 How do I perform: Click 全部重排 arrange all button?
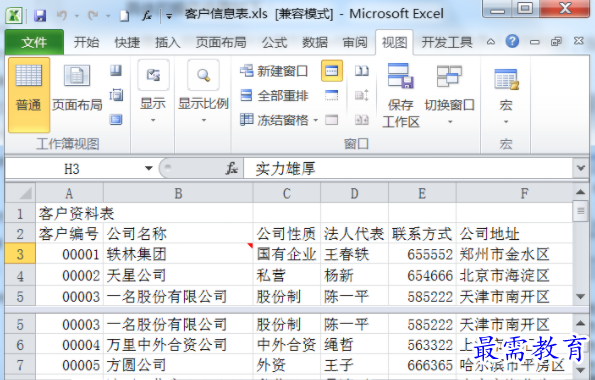(x=274, y=96)
